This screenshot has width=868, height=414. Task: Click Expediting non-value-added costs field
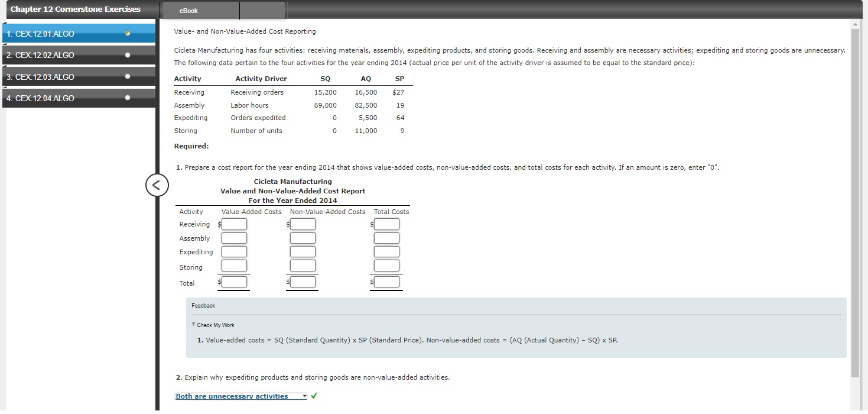point(303,252)
